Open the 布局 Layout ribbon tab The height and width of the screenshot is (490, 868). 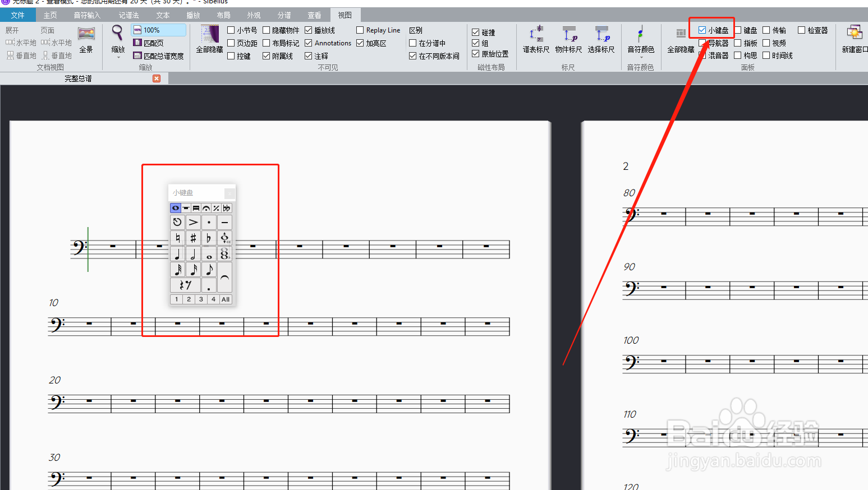click(x=223, y=15)
